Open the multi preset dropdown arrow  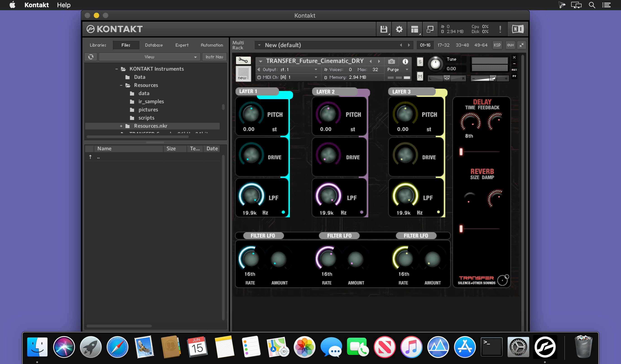(x=259, y=45)
